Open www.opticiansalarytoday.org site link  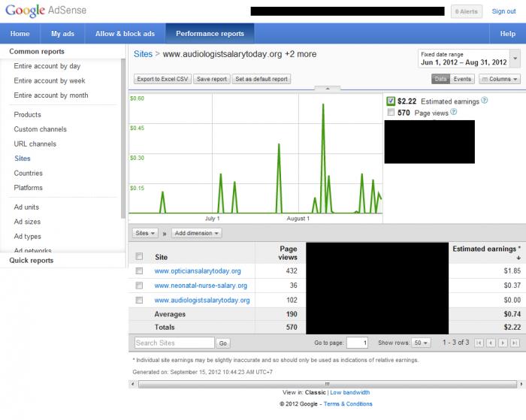point(198,270)
